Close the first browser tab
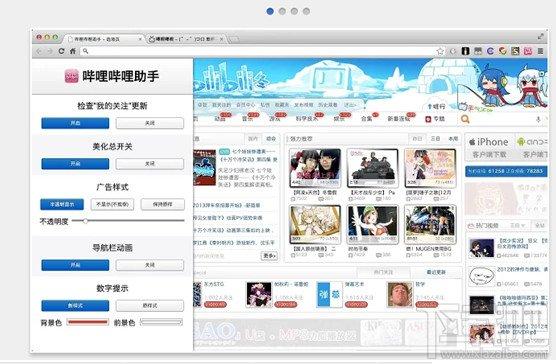The width and height of the screenshot is (556, 364). coord(140,39)
